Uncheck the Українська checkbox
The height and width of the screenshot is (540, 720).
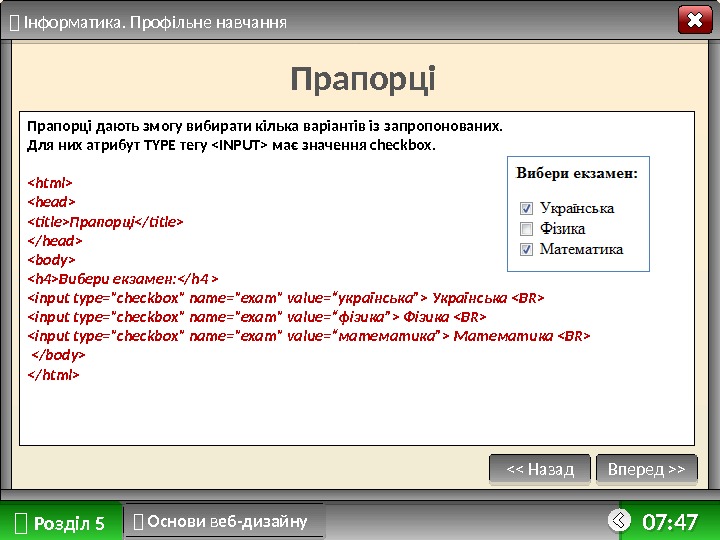[526, 208]
